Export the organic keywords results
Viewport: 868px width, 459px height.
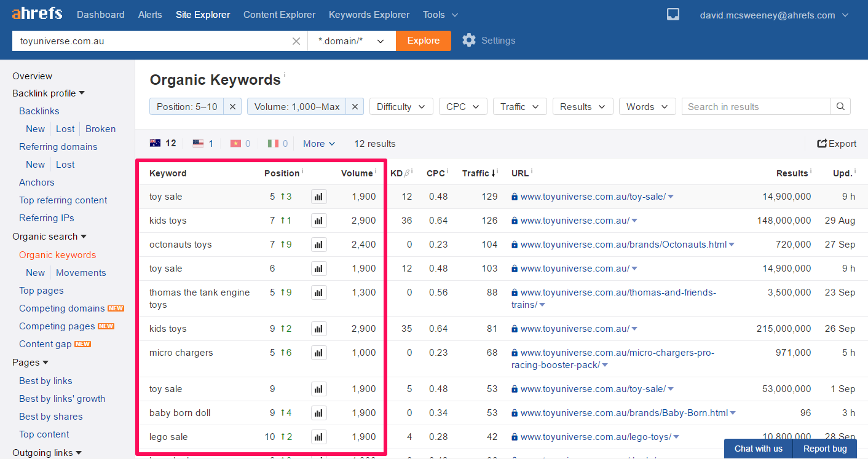(x=836, y=144)
